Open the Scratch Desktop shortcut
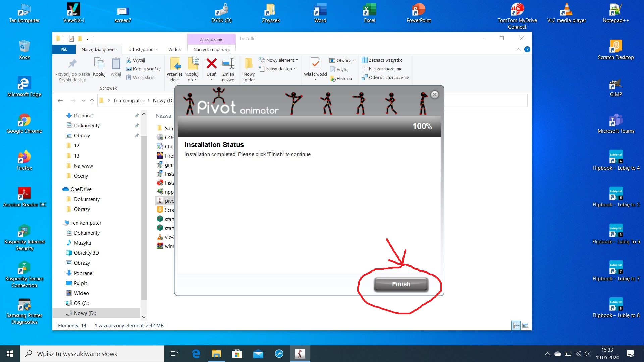644x362 pixels. pyautogui.click(x=616, y=50)
